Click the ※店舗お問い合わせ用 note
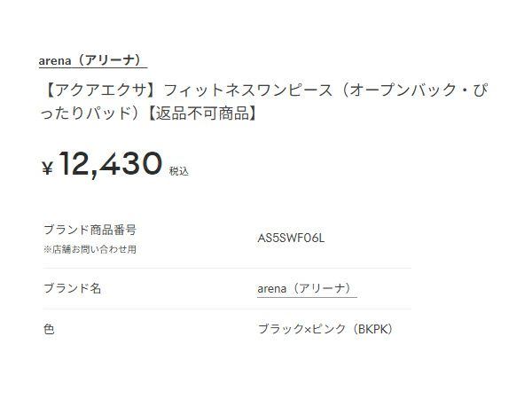 [x=90, y=250]
